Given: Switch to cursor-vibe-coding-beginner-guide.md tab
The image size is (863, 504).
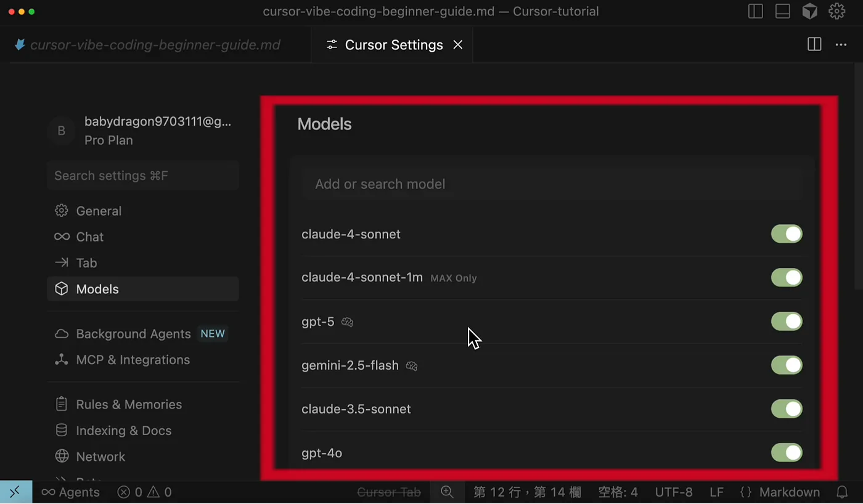Looking at the screenshot, I should [x=155, y=44].
